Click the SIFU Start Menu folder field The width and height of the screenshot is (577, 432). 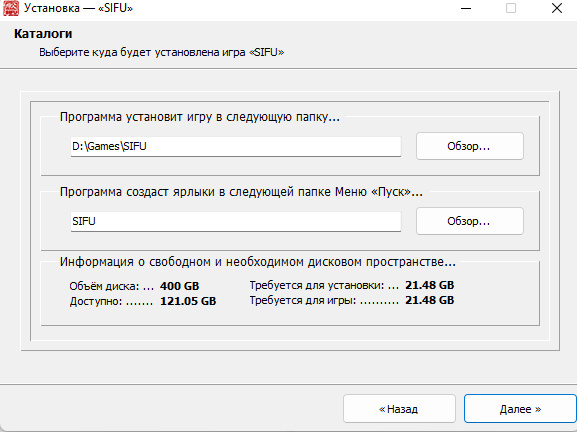pos(236,221)
